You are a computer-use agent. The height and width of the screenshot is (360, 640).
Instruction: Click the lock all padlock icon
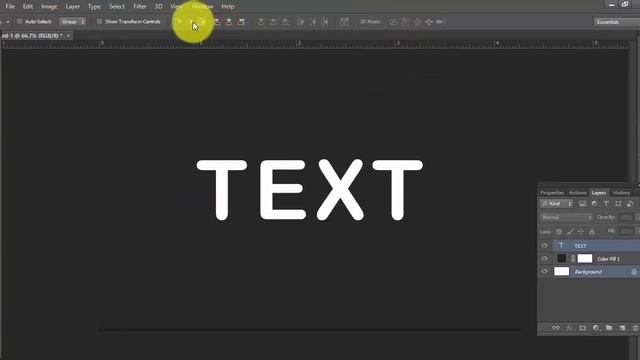(x=591, y=231)
